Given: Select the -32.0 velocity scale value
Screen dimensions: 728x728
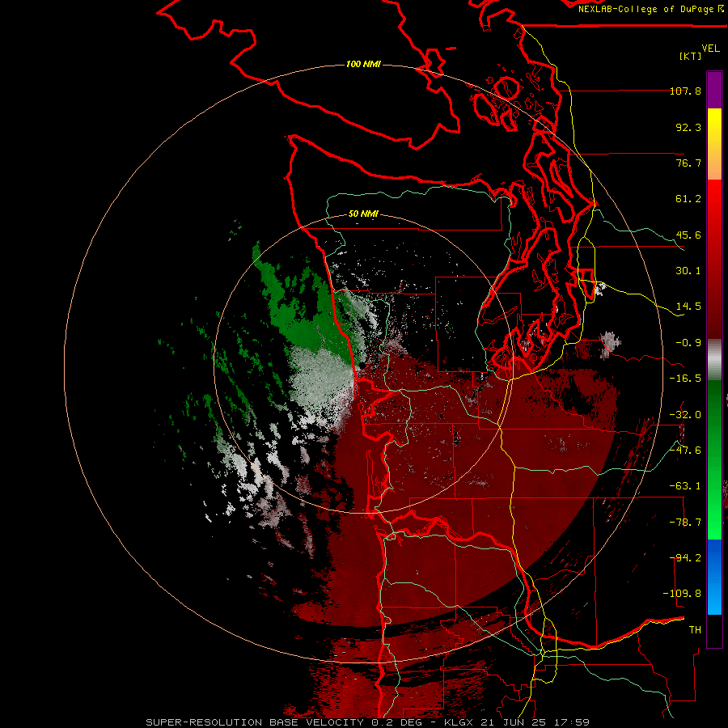Looking at the screenshot, I should [x=685, y=415].
